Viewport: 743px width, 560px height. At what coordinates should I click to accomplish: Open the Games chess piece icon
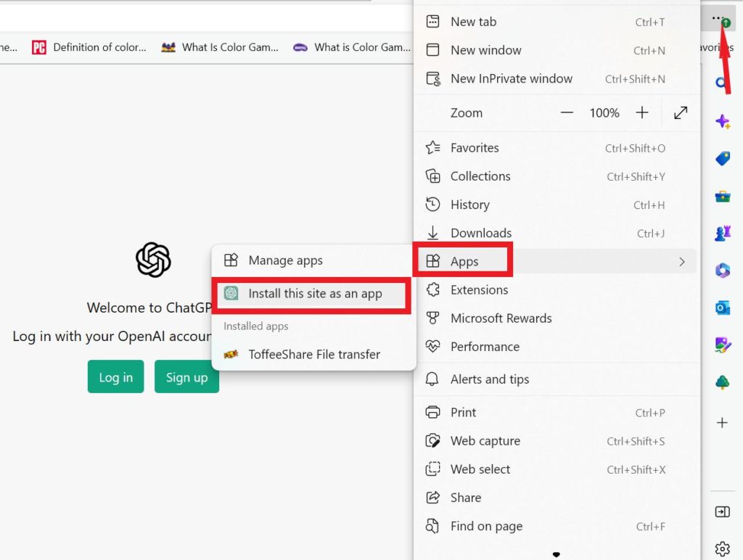[723, 233]
